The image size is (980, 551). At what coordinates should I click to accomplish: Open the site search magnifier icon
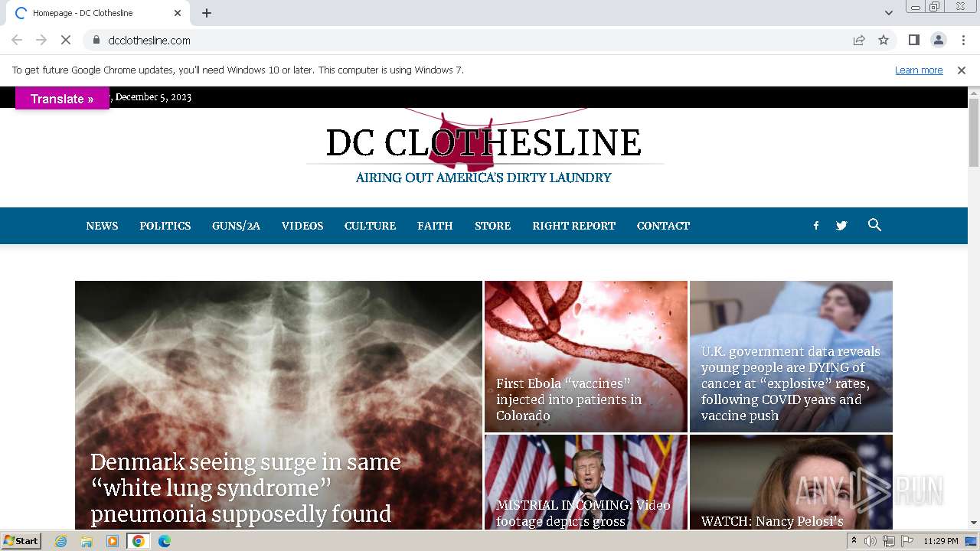point(874,225)
